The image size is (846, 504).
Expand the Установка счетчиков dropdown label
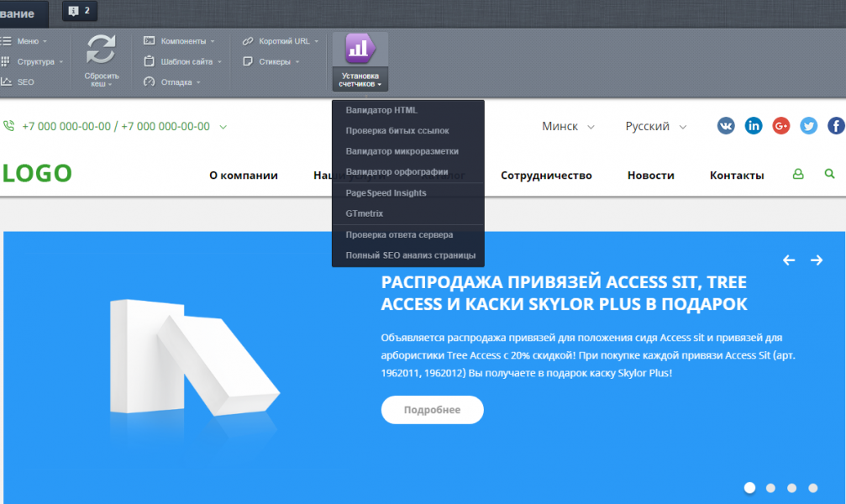point(360,80)
